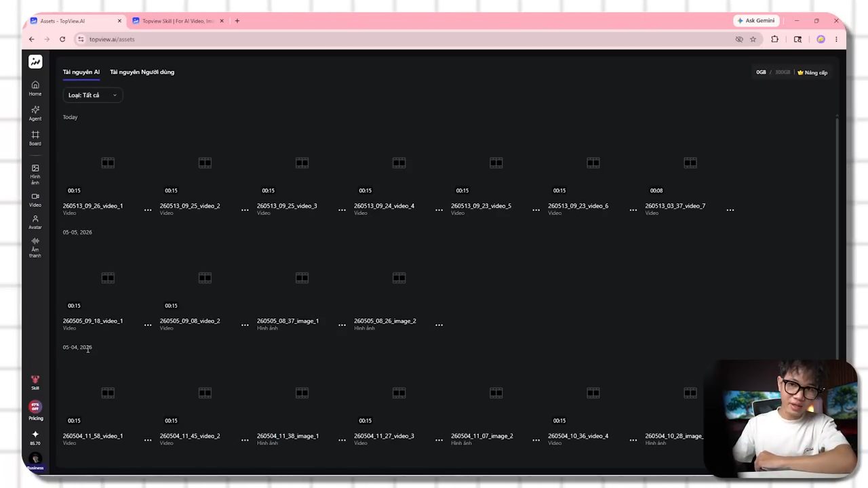
Task: Click the file name 260505_09_08_video_2
Action: coord(190,321)
